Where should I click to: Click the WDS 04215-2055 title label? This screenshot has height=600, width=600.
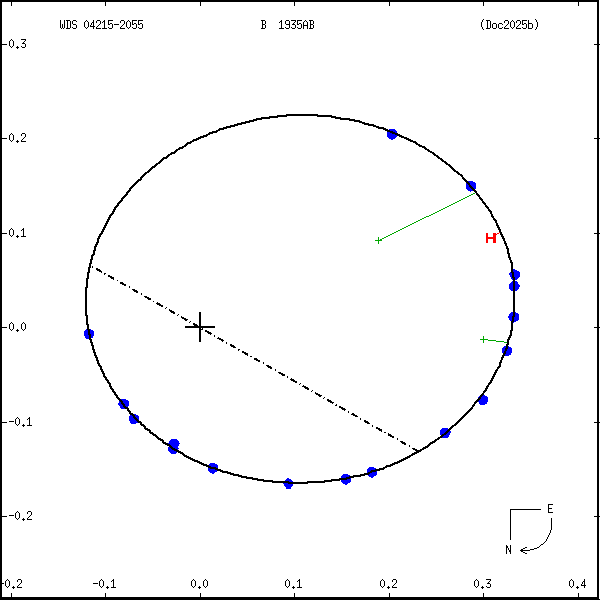click(x=101, y=25)
